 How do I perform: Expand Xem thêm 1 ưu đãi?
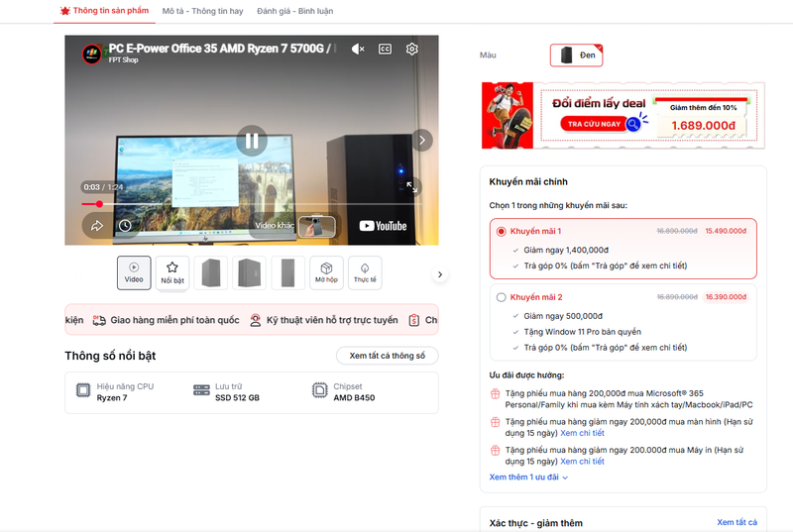(x=528, y=477)
